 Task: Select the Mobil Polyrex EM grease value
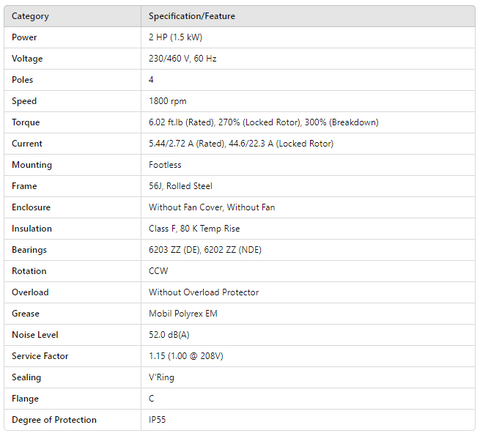tap(183, 314)
